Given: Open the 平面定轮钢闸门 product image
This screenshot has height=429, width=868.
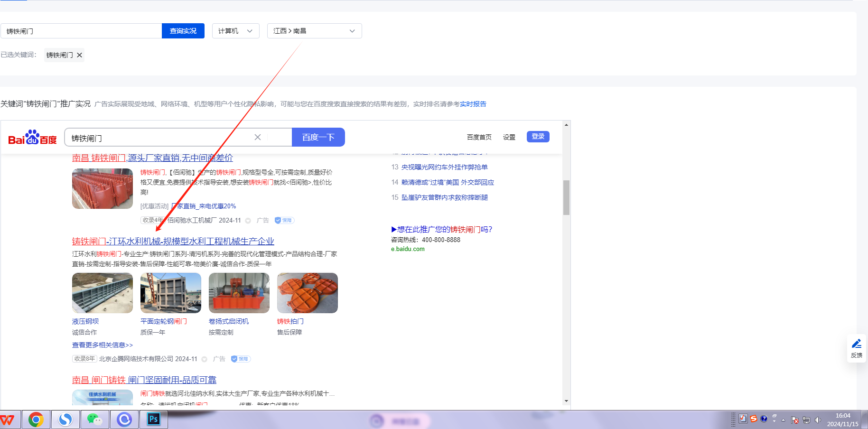Looking at the screenshot, I should point(171,293).
